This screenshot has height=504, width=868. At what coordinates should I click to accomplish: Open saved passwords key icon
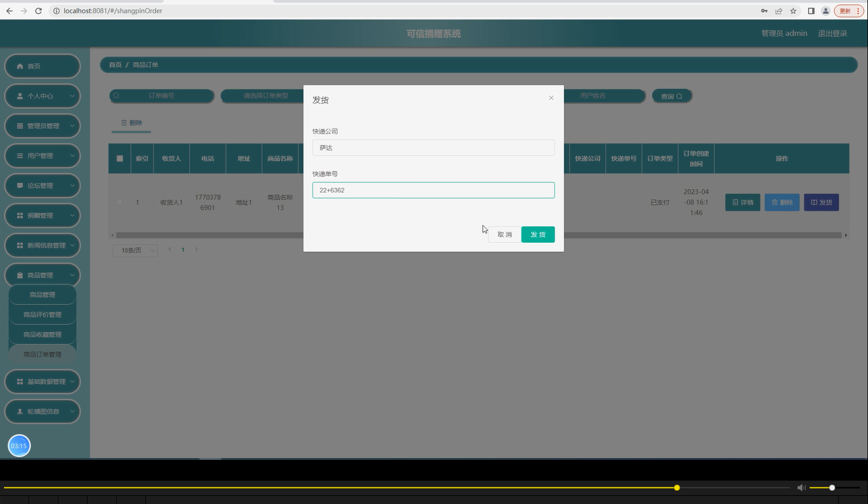[764, 11]
